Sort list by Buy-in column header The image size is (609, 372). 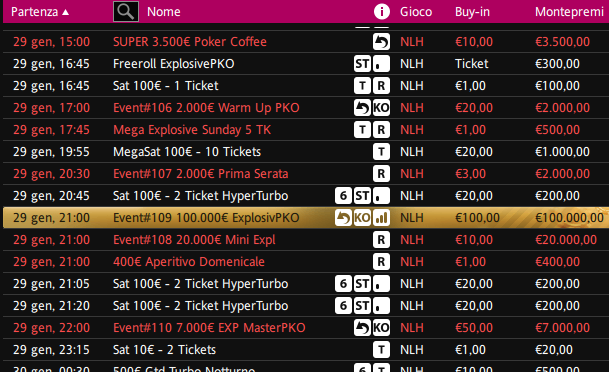(472, 12)
